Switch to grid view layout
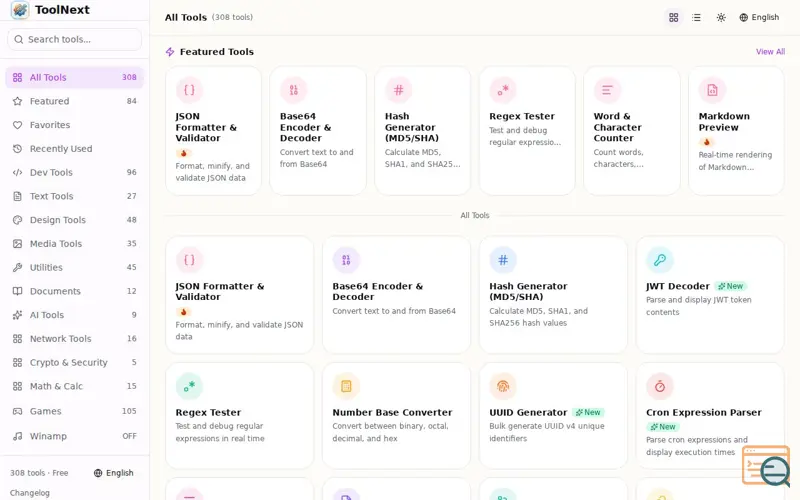The image size is (800, 500). (x=673, y=17)
